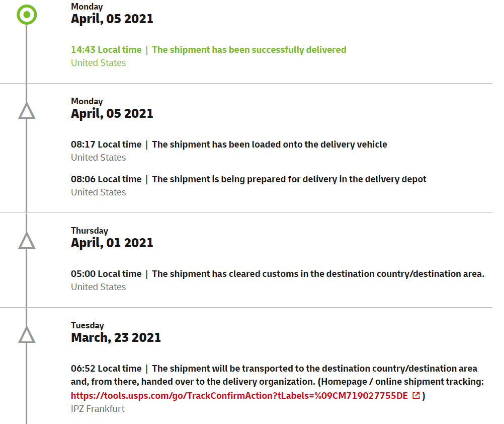Click the triangle marker for March 23 2021

[x=27, y=335]
